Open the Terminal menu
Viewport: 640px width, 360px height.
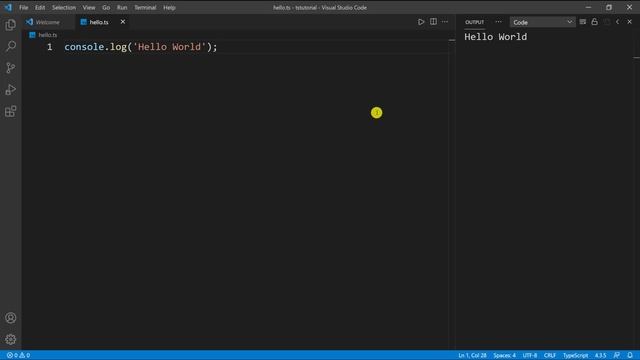pyautogui.click(x=145, y=7)
